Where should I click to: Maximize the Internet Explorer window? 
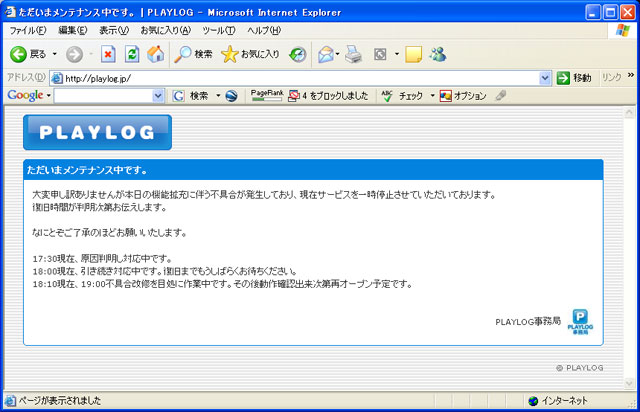[x=611, y=12]
